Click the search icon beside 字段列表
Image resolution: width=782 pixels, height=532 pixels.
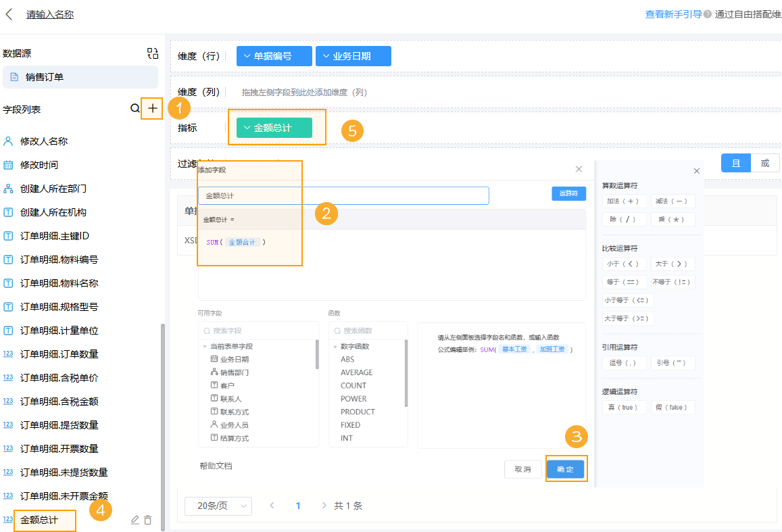135,108
